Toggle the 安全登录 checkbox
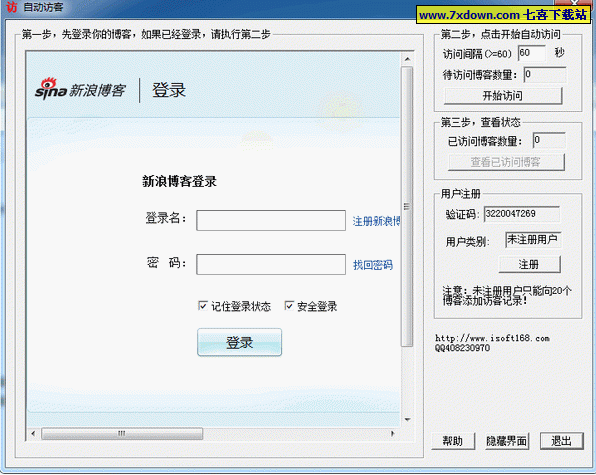This screenshot has height=475, width=596. [289, 306]
